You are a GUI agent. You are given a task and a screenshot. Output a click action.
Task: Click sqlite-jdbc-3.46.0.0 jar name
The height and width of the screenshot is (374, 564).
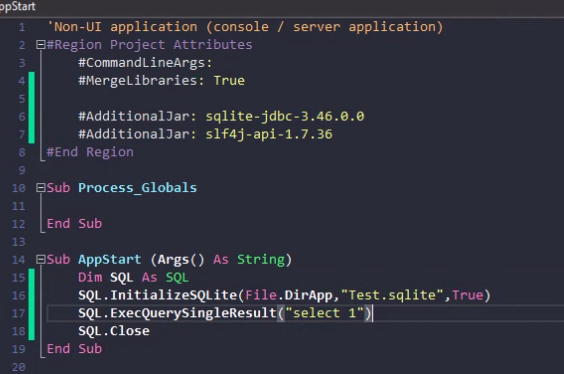coord(285,117)
